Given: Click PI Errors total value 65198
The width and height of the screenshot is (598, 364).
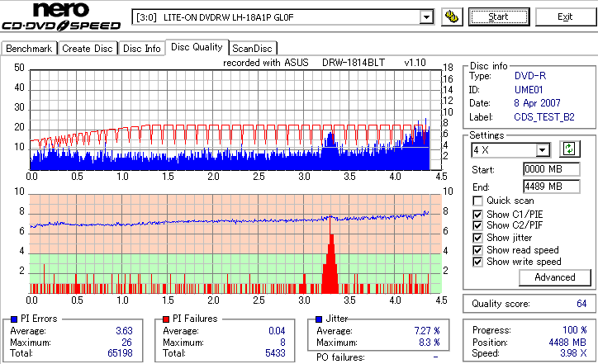Looking at the screenshot, I should click(120, 353).
